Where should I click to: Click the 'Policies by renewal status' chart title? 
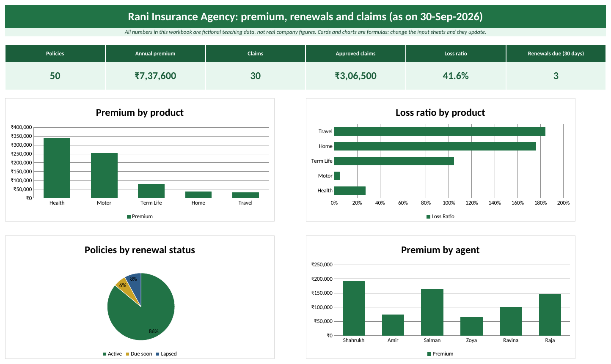click(x=140, y=250)
